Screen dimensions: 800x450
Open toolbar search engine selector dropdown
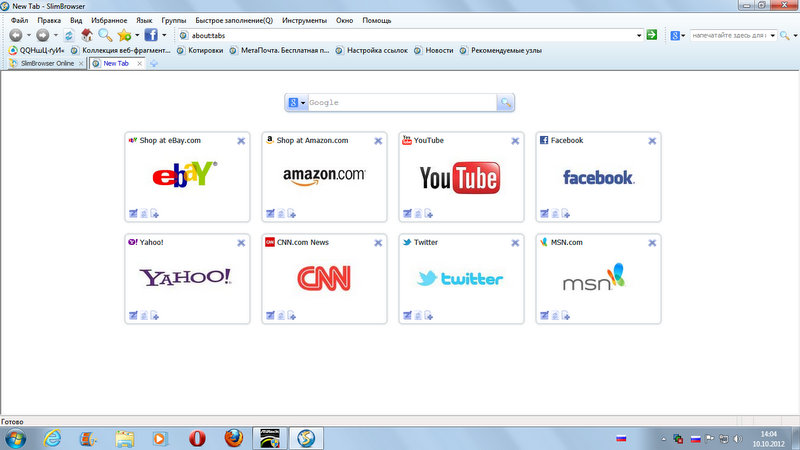click(683, 36)
